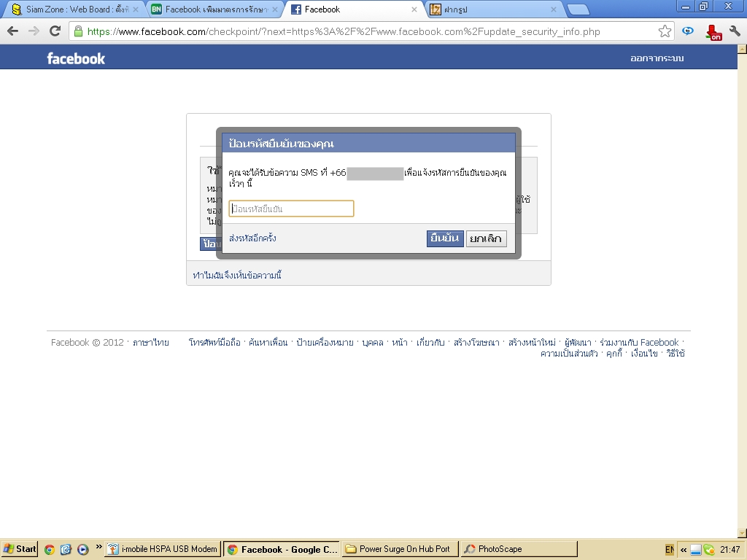Click the blue chat extension icon
747x560 pixels.
click(687, 31)
